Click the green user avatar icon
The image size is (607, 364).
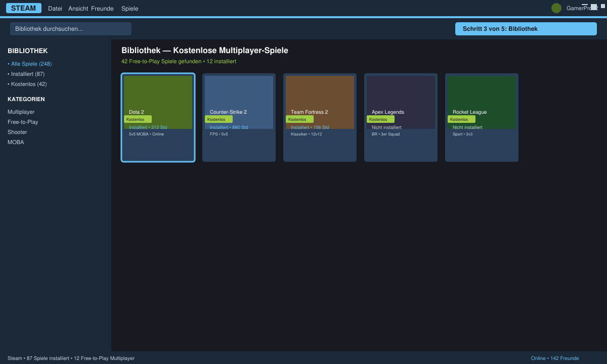[x=556, y=8]
